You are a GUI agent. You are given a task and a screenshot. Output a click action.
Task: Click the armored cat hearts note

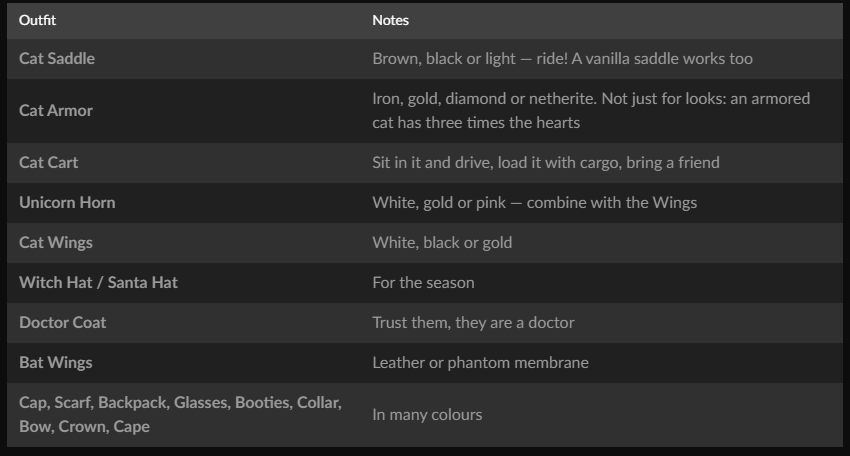pyautogui.click(x=591, y=111)
